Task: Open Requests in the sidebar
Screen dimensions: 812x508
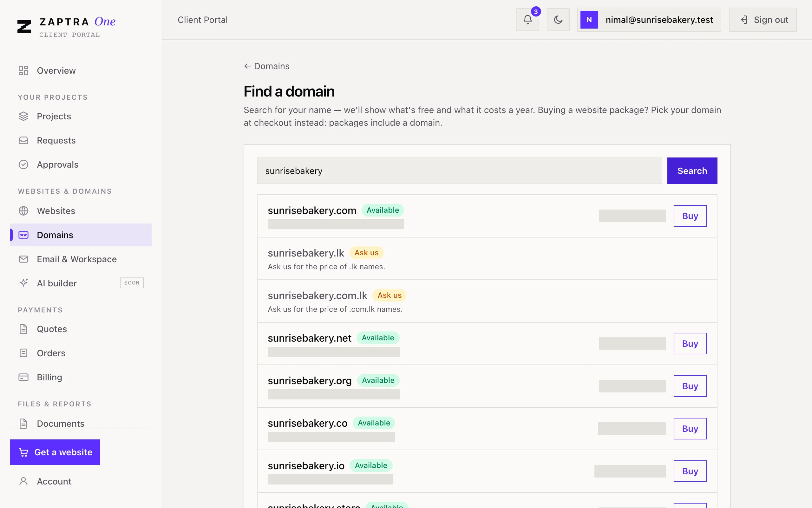Action: pos(81,140)
